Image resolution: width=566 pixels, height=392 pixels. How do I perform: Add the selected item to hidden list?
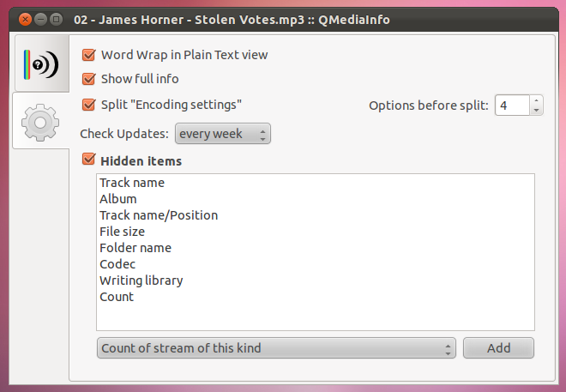click(x=498, y=348)
